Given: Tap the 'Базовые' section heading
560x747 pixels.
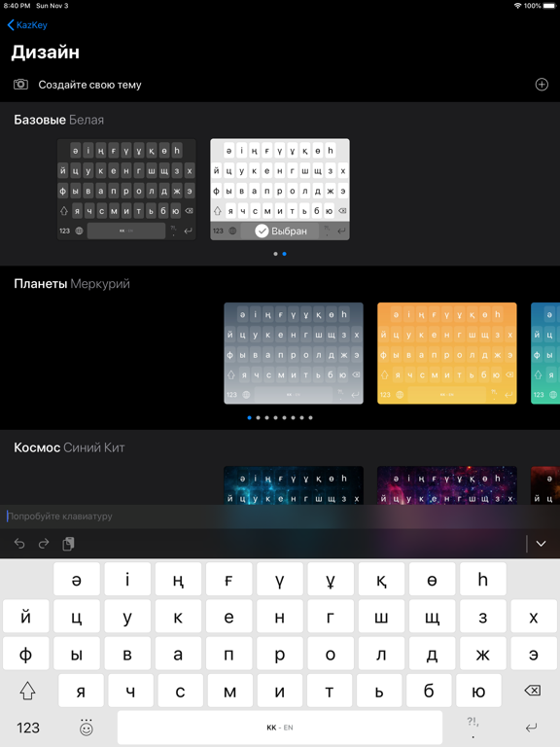Looking at the screenshot, I should (x=40, y=120).
